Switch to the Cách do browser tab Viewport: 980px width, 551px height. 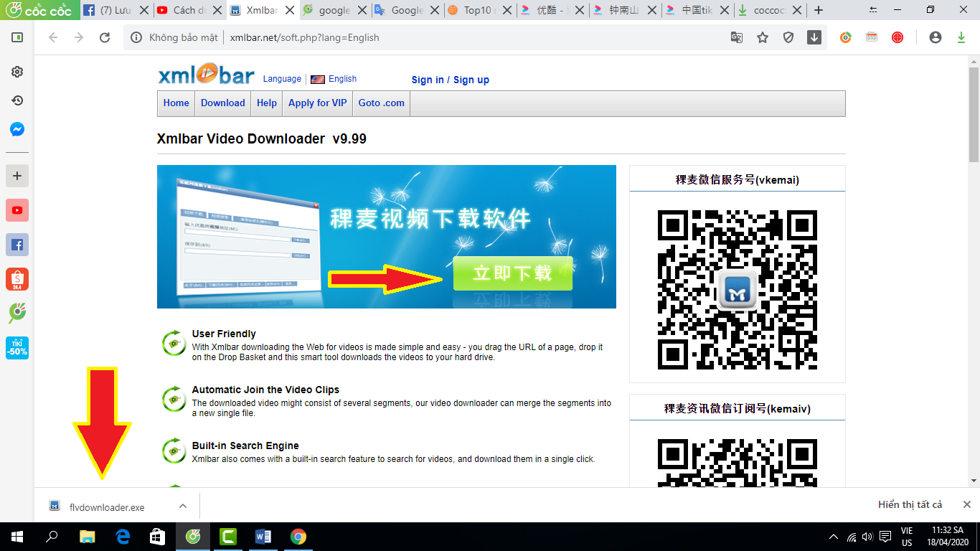184,10
